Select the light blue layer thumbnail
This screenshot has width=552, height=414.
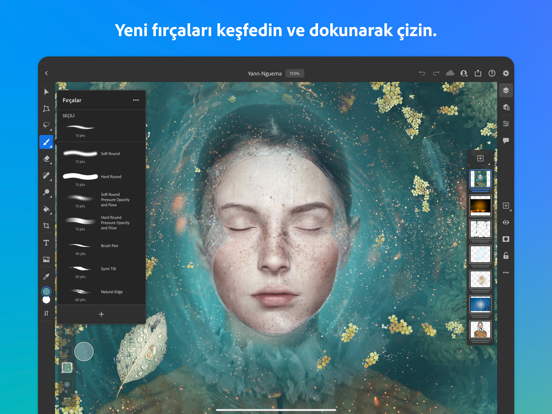click(x=480, y=254)
